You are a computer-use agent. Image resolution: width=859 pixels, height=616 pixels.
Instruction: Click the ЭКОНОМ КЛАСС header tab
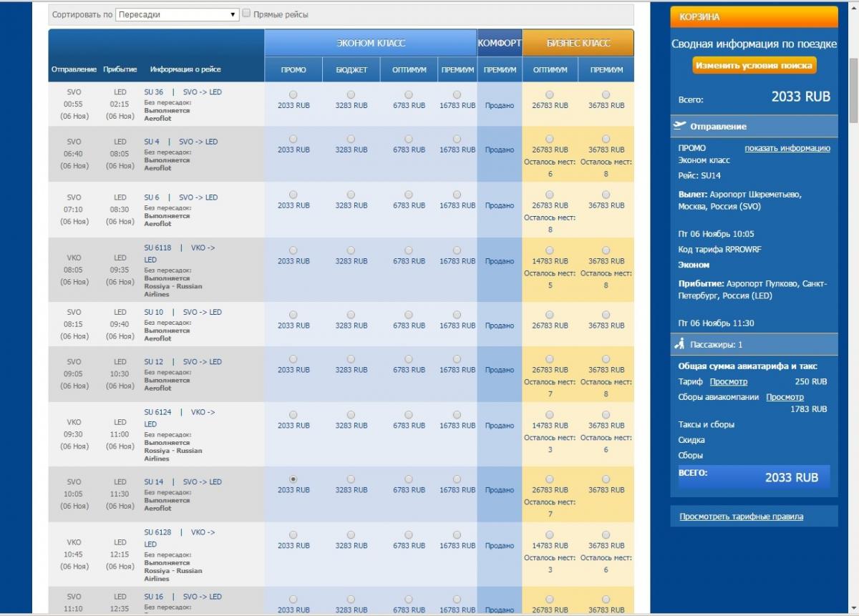[370, 43]
